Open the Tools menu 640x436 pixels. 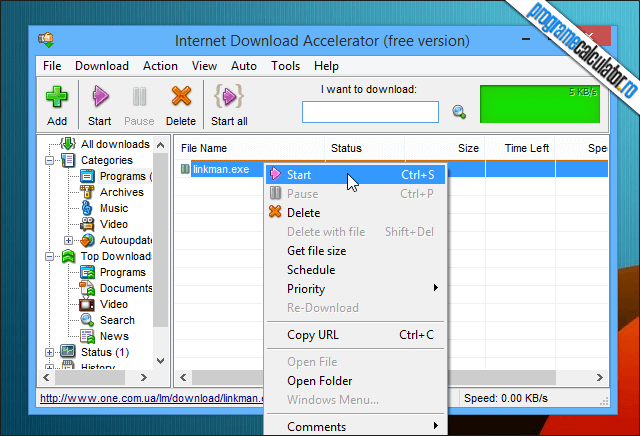click(x=286, y=66)
